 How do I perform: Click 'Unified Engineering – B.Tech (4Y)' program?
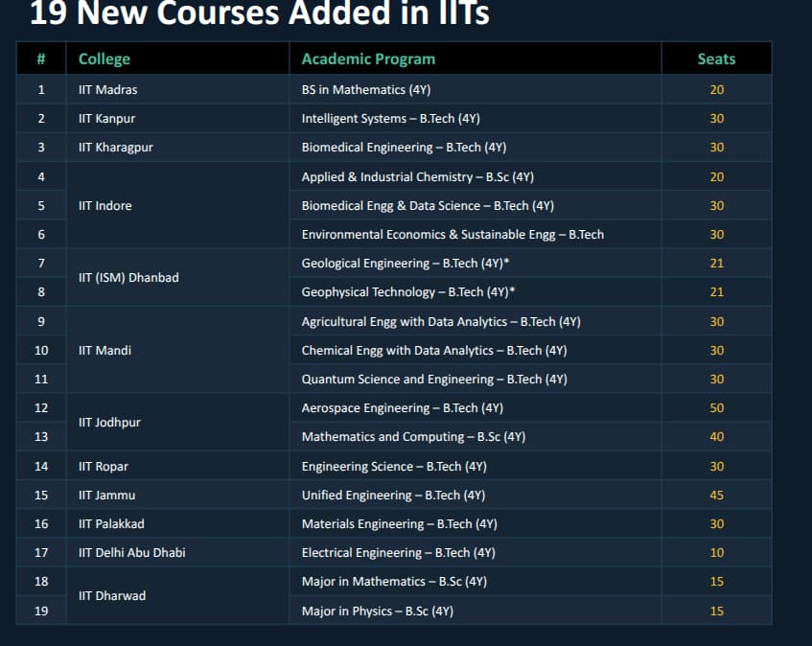pyautogui.click(x=394, y=495)
